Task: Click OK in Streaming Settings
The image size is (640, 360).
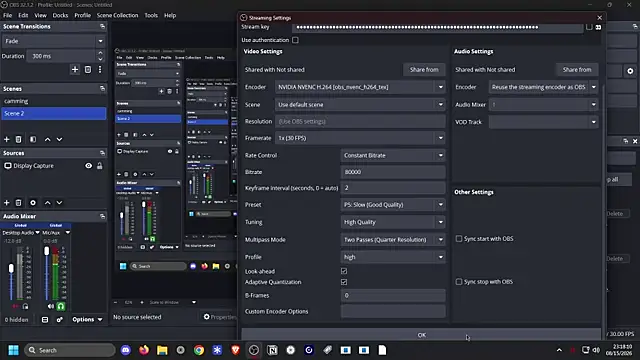Action: pos(421,335)
